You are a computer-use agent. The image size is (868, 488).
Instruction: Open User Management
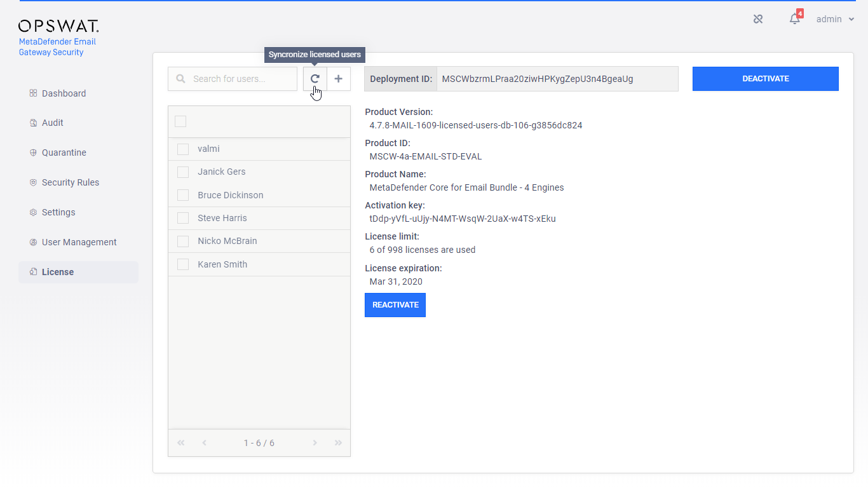coord(78,242)
